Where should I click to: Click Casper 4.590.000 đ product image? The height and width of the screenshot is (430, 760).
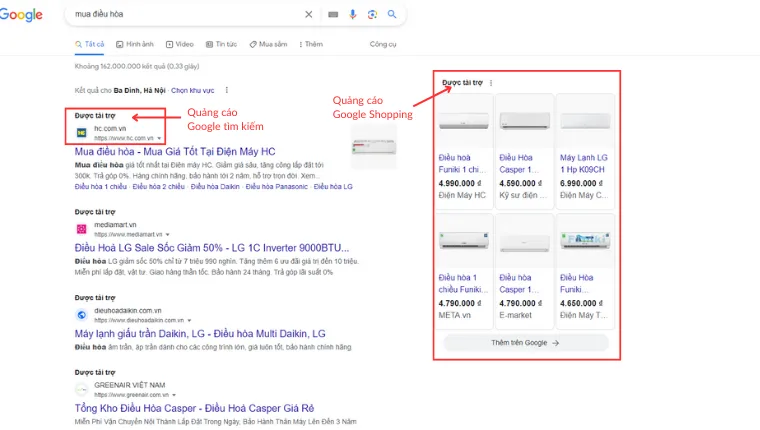click(524, 121)
